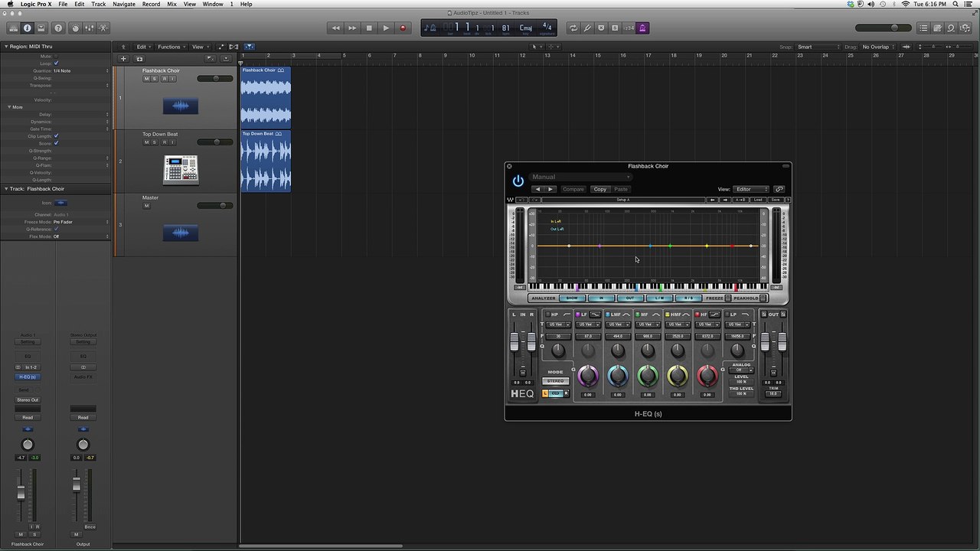Image resolution: width=980 pixels, height=551 pixels.
Task: Toggle the analyzer FREEZE checkbox
Action: point(728,298)
